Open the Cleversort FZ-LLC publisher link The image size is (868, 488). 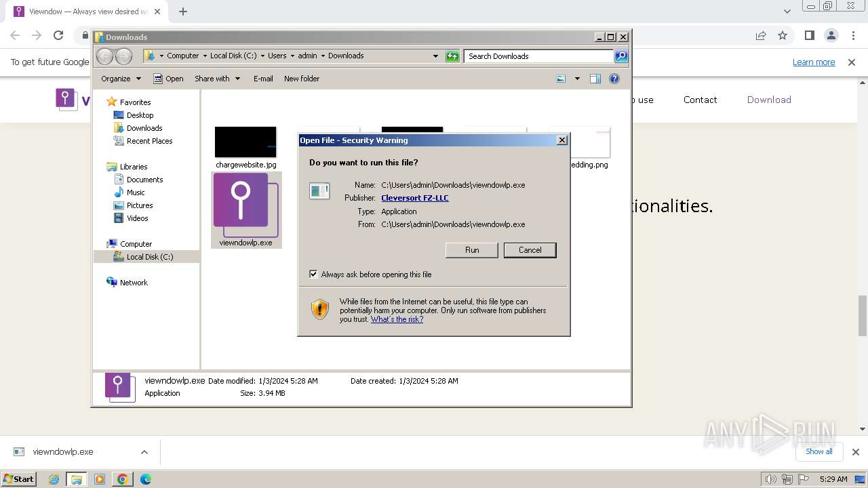coord(415,198)
